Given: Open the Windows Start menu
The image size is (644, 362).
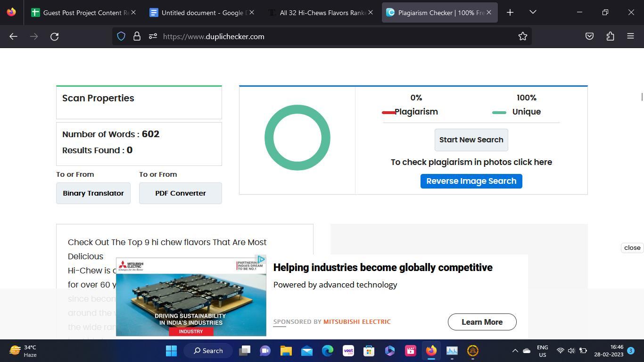Looking at the screenshot, I should coord(172,351).
